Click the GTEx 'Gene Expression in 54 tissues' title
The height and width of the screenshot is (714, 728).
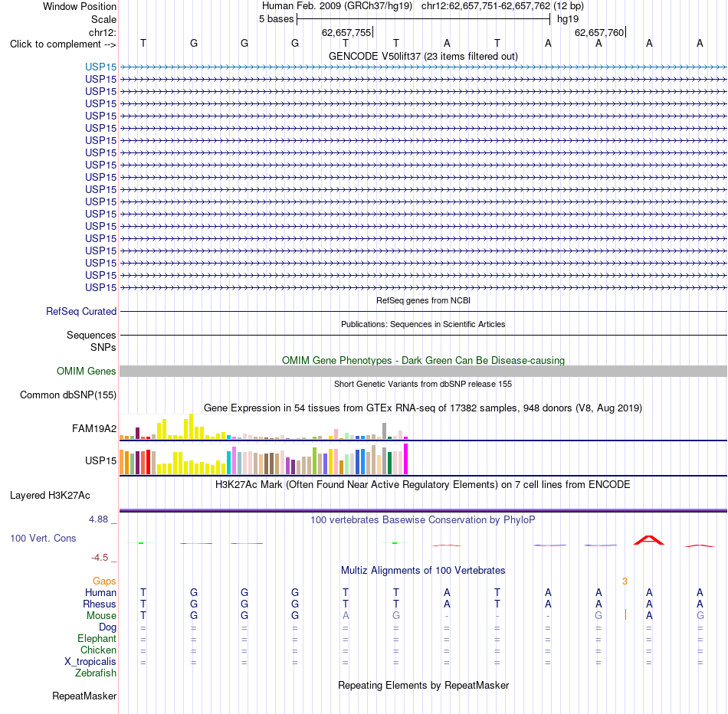click(423, 408)
